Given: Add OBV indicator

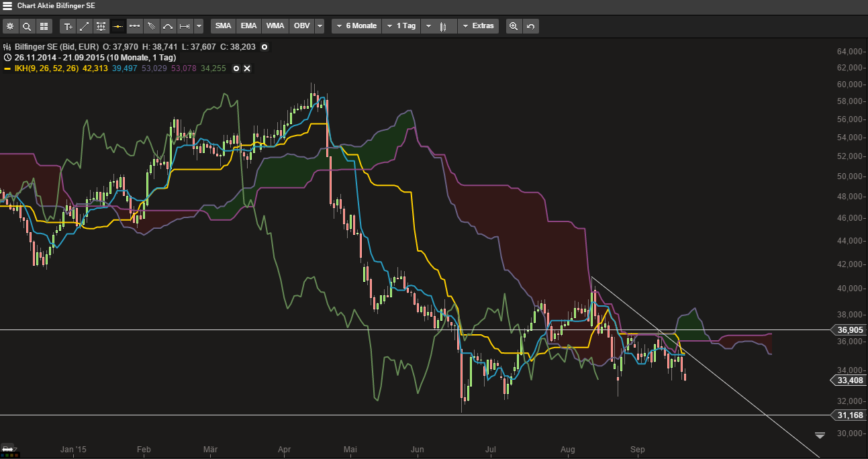Looking at the screenshot, I should pyautogui.click(x=302, y=26).
